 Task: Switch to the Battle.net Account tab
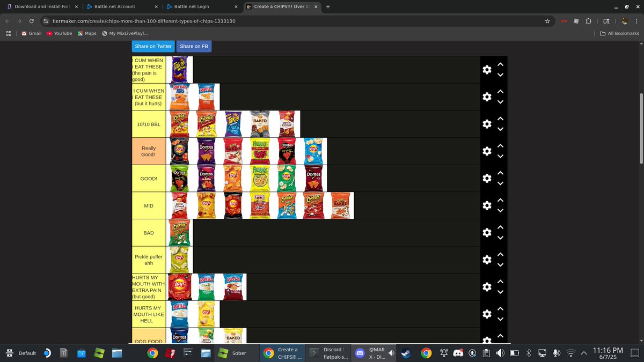point(122,6)
